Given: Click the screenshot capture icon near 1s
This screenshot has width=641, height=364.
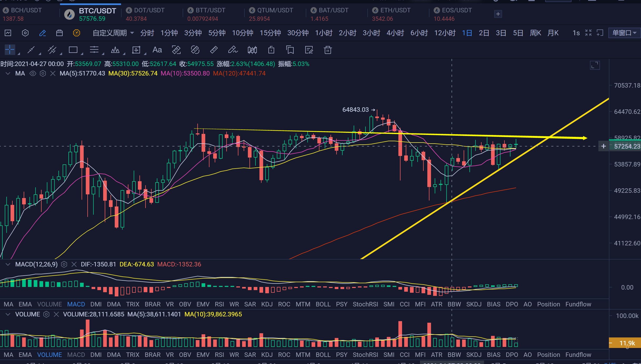Looking at the screenshot, I should [600, 33].
